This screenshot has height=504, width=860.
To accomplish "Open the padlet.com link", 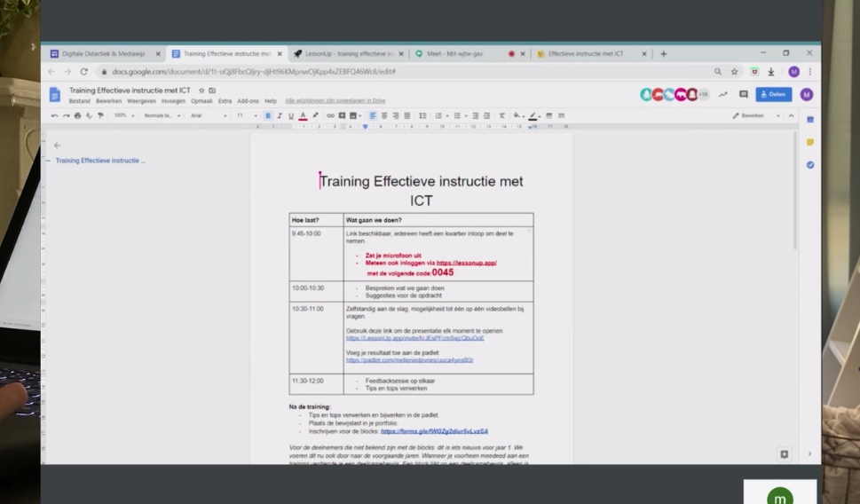I will click(x=410, y=360).
